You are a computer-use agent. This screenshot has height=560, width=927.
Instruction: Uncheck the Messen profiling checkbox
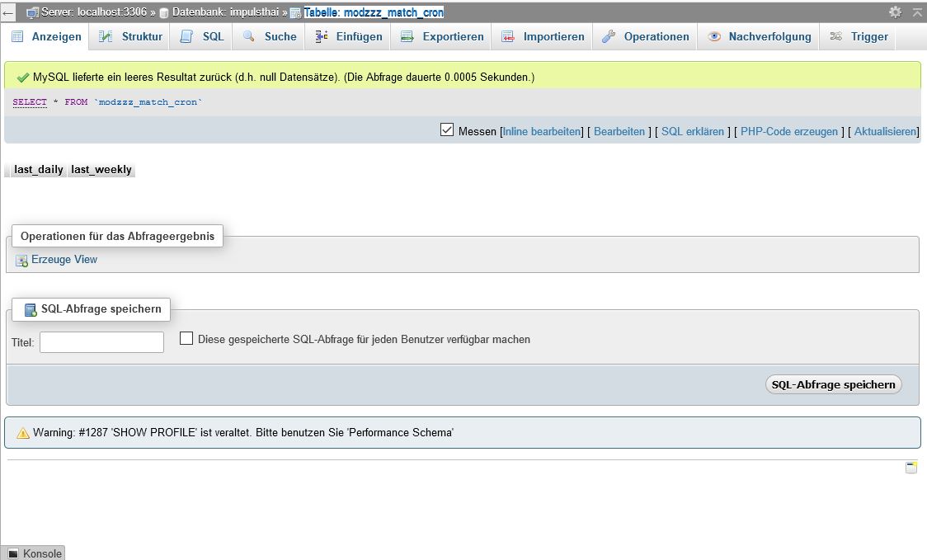[447, 130]
